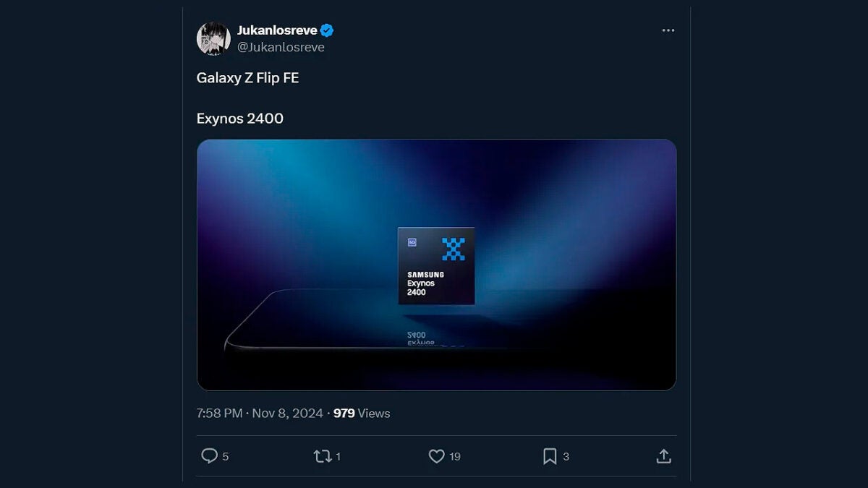Open the reply speech bubble icon
868x488 pixels.
click(x=209, y=456)
